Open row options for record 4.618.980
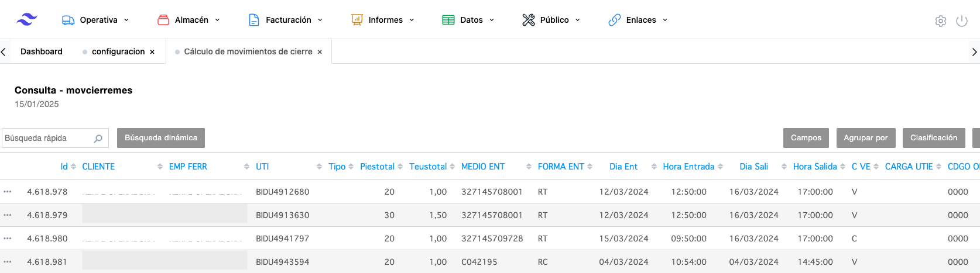Viewport: 980px width, 273px height. [x=8, y=239]
